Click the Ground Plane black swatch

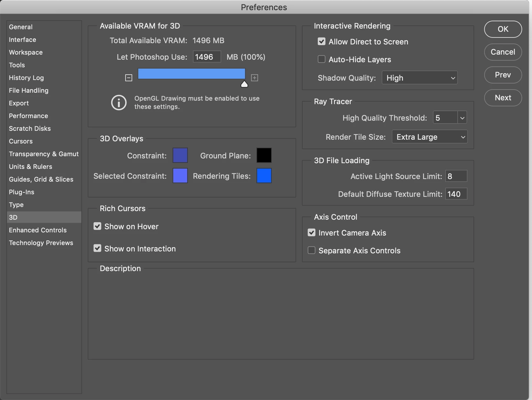click(264, 155)
